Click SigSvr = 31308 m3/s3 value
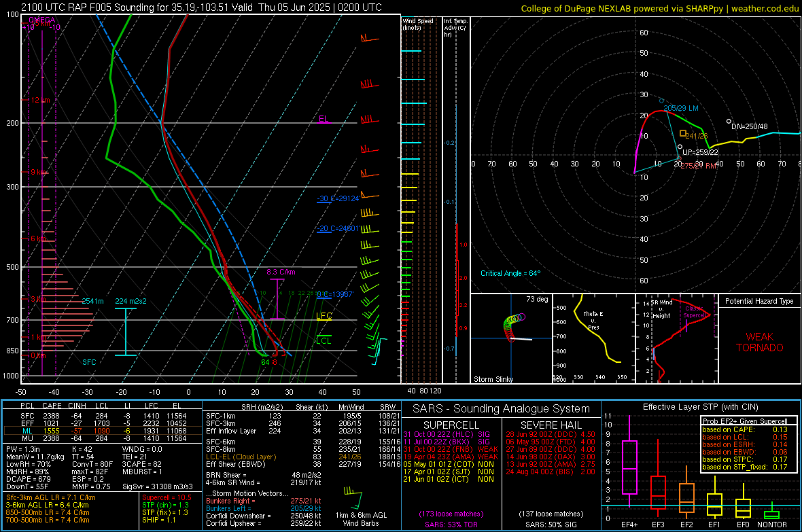802x532 pixels. coord(158,487)
